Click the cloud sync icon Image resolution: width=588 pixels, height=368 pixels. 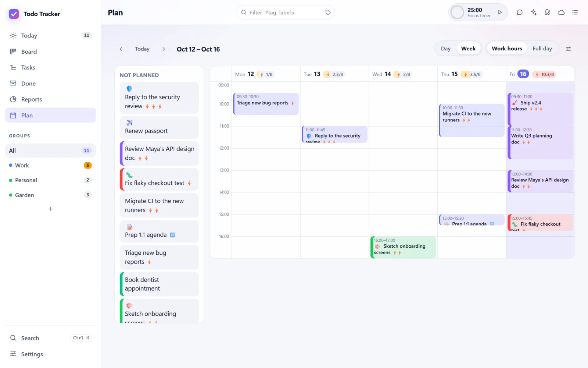coord(561,13)
